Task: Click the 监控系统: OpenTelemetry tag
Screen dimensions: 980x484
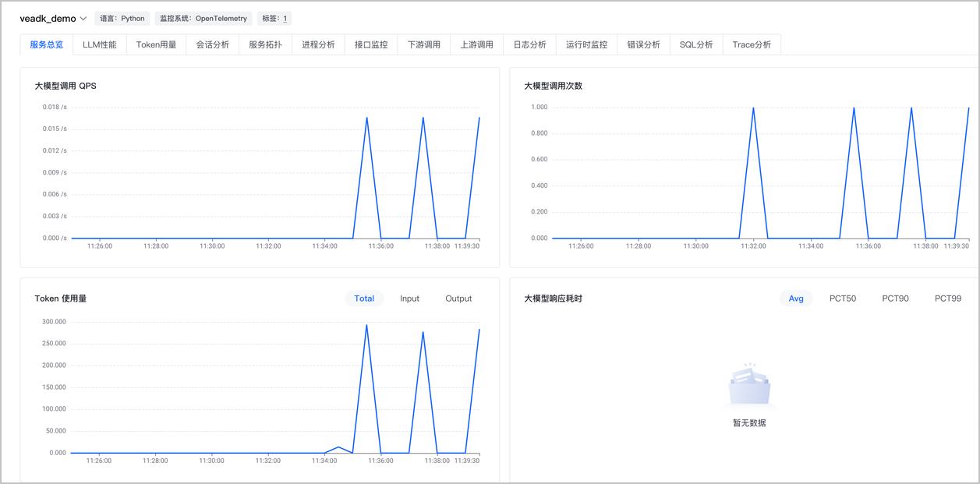Action: [x=203, y=19]
